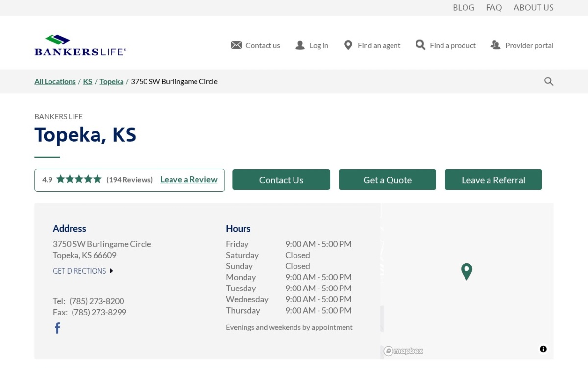Click the Hours section heading
Viewport: 588px width, 368px height.
(x=238, y=228)
